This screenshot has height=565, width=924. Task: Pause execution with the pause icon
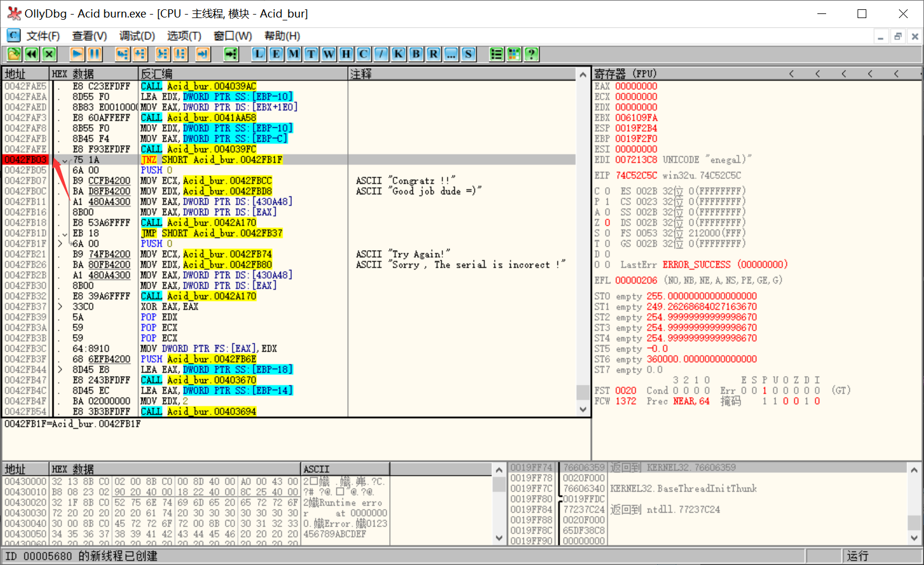[x=95, y=54]
